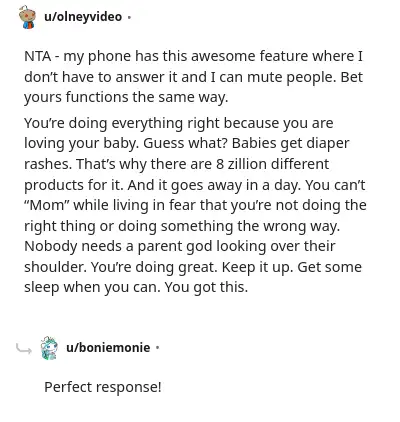The image size is (400, 422).
Task: Open olneyvideo's Snoo avatar
Action: pyautogui.click(x=27, y=17)
